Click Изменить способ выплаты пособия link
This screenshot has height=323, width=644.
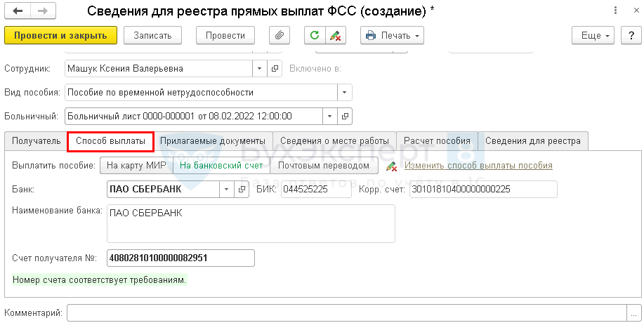(x=478, y=166)
